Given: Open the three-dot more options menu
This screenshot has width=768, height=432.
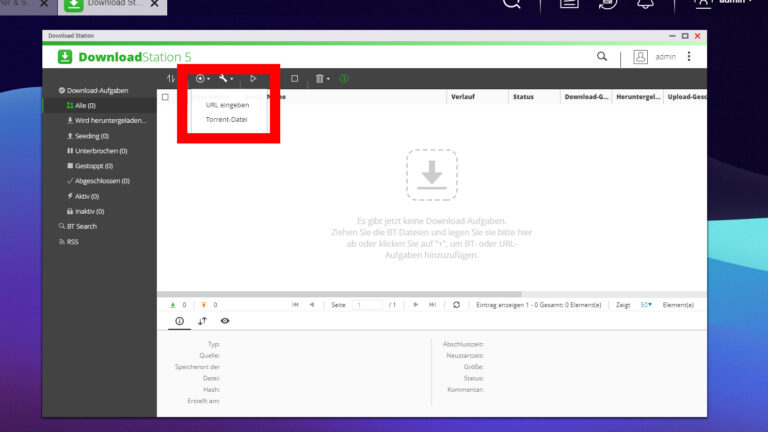Looking at the screenshot, I should [689, 57].
